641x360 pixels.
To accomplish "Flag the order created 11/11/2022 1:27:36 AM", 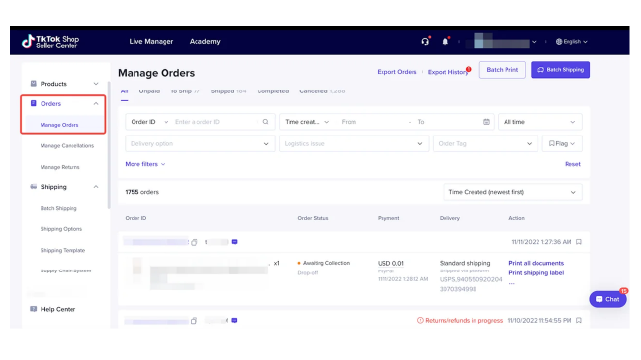I will [579, 242].
